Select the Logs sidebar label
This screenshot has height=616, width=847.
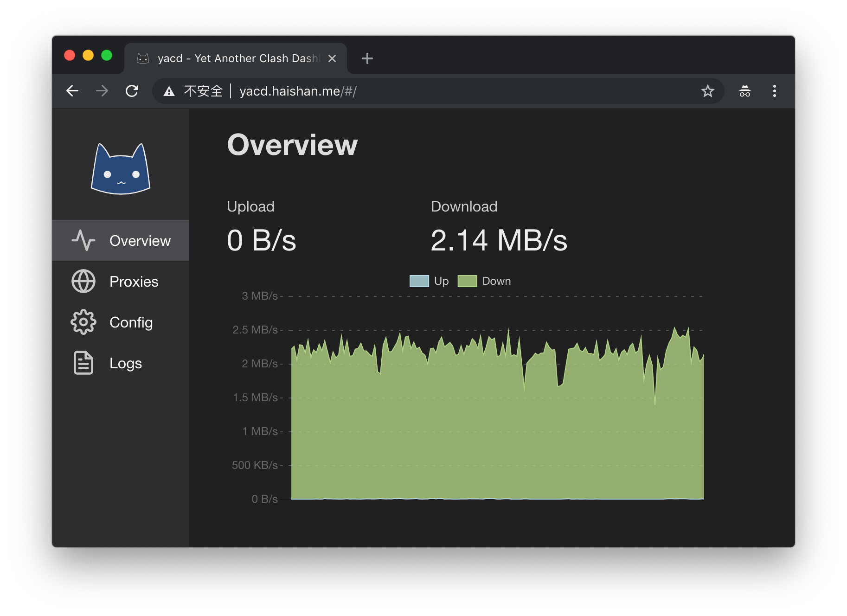click(126, 363)
